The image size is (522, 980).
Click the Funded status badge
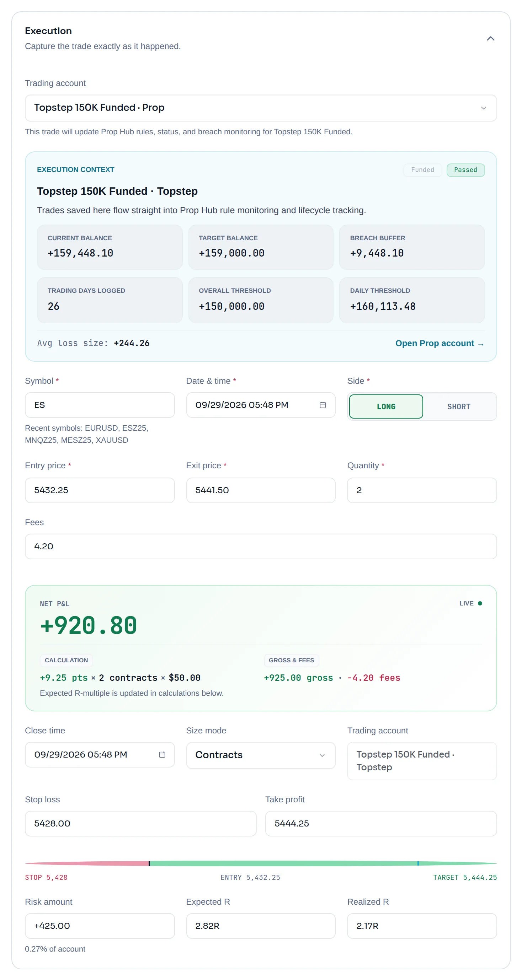point(422,170)
